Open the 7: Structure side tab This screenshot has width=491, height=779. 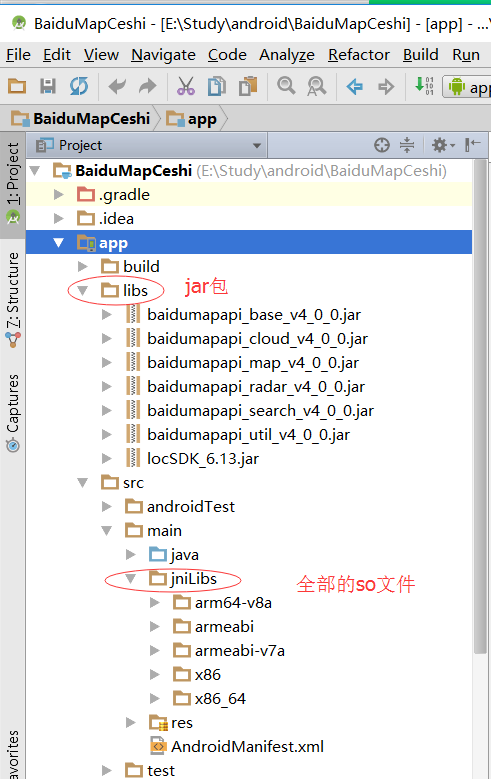point(13,300)
